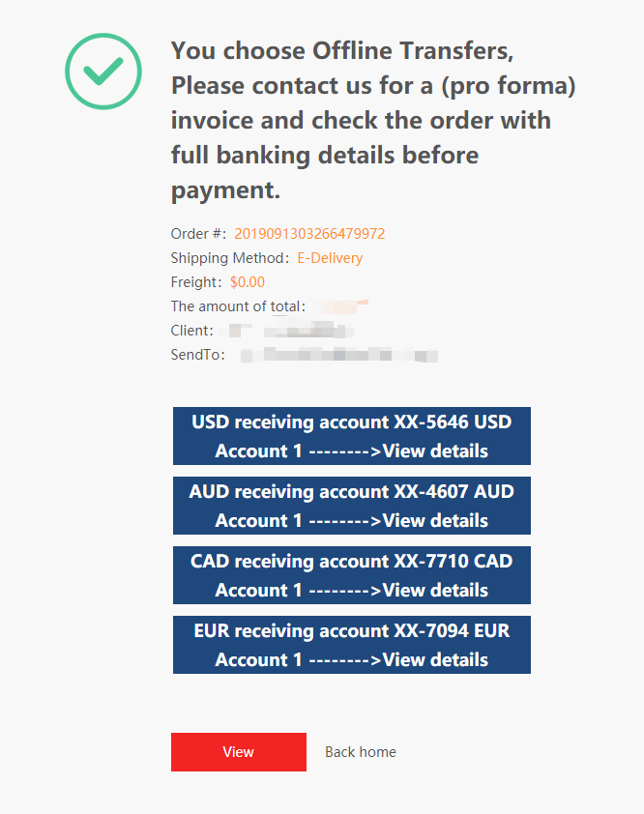Click the blurred total amount value

[x=342, y=306]
